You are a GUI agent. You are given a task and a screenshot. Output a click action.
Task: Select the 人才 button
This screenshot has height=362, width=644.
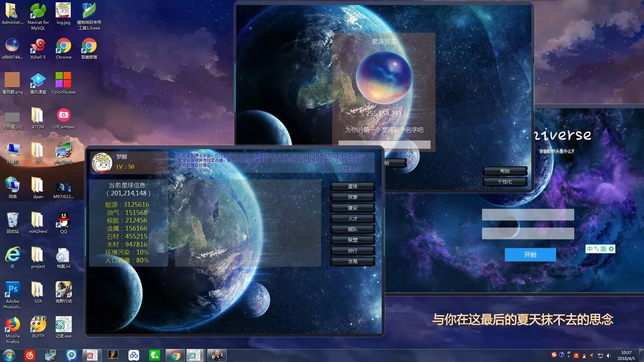point(353,219)
